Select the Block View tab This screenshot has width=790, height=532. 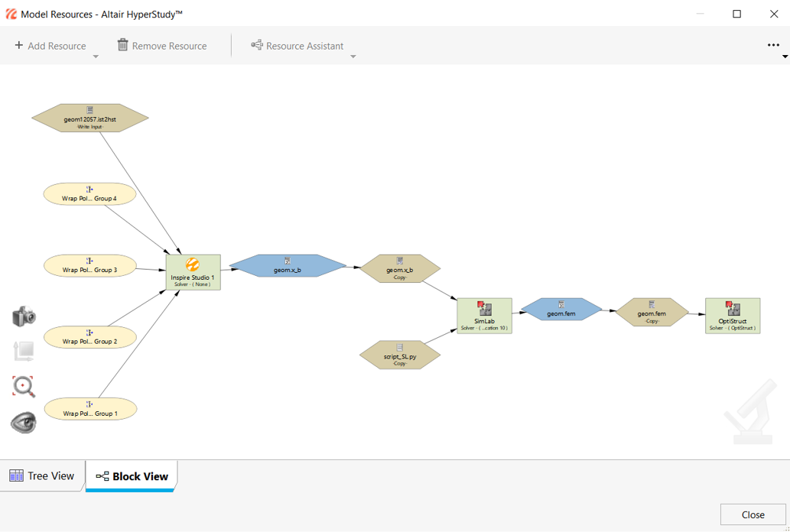pos(132,476)
